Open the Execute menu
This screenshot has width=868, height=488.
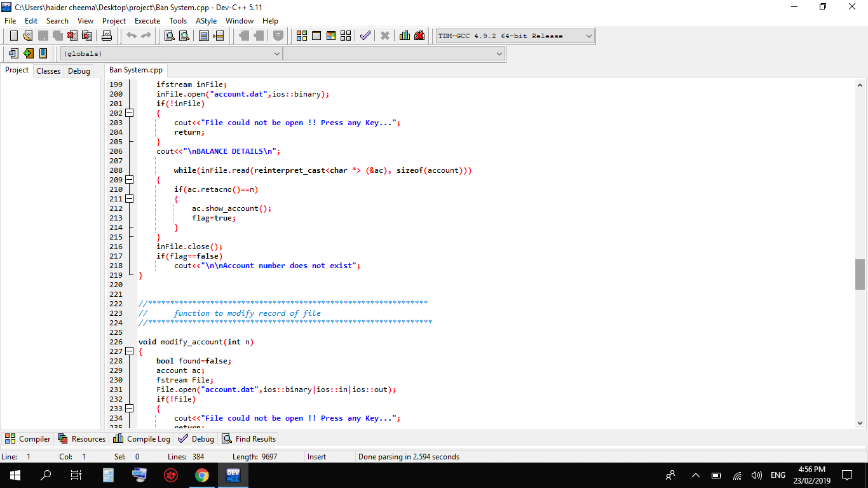(x=147, y=21)
